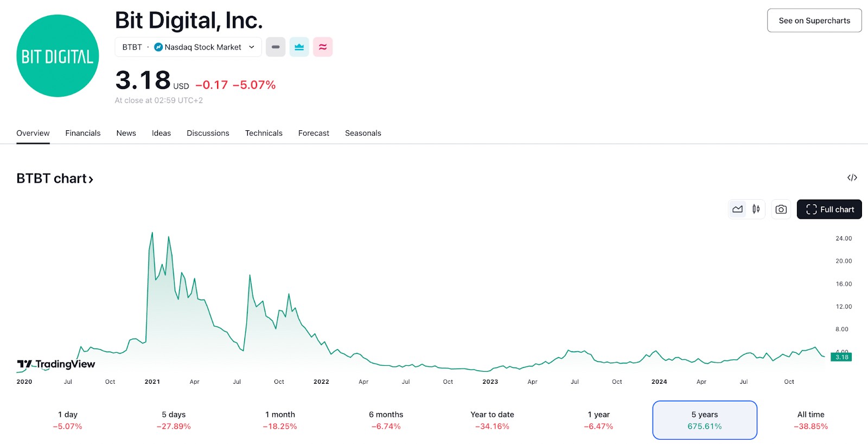Click the −0.17 price change value
868x444 pixels.
coord(212,85)
